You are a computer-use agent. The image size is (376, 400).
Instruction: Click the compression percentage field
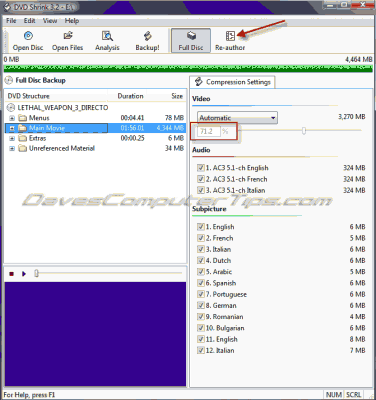point(209,131)
